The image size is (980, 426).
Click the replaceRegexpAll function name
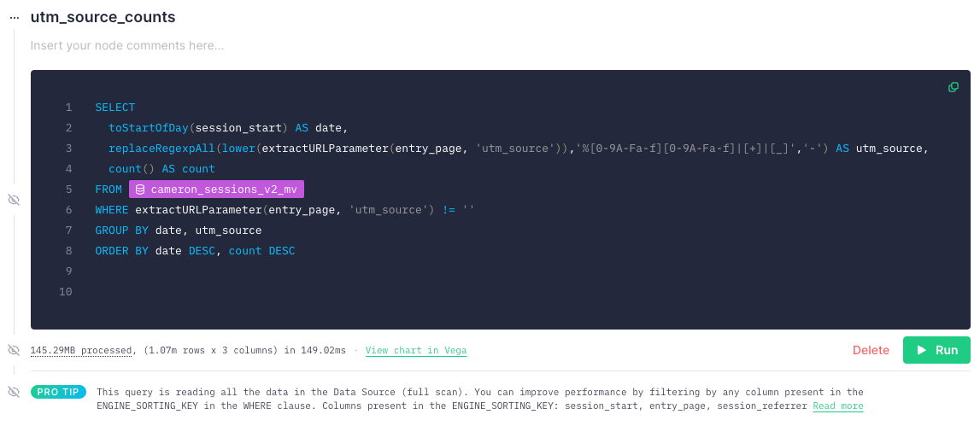[x=161, y=149]
